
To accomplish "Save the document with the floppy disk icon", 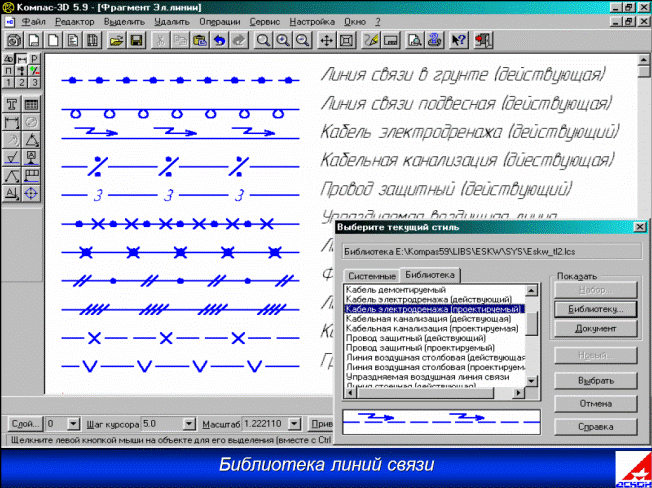I will (x=136, y=41).
